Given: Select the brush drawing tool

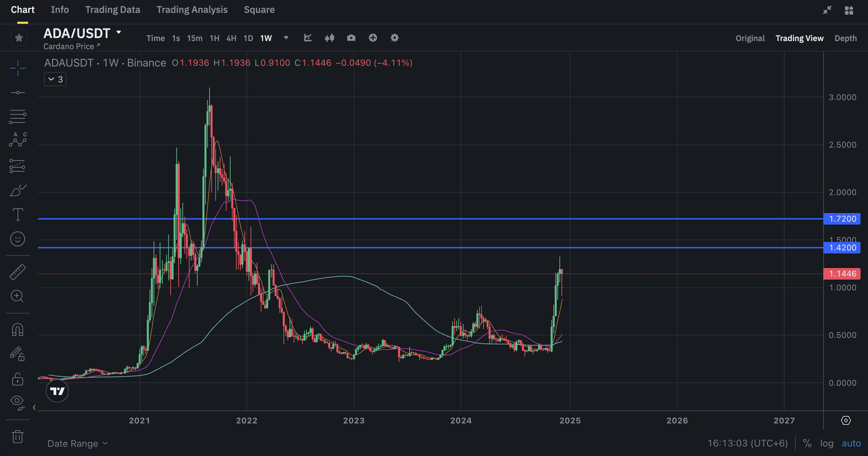Looking at the screenshot, I should [x=18, y=190].
